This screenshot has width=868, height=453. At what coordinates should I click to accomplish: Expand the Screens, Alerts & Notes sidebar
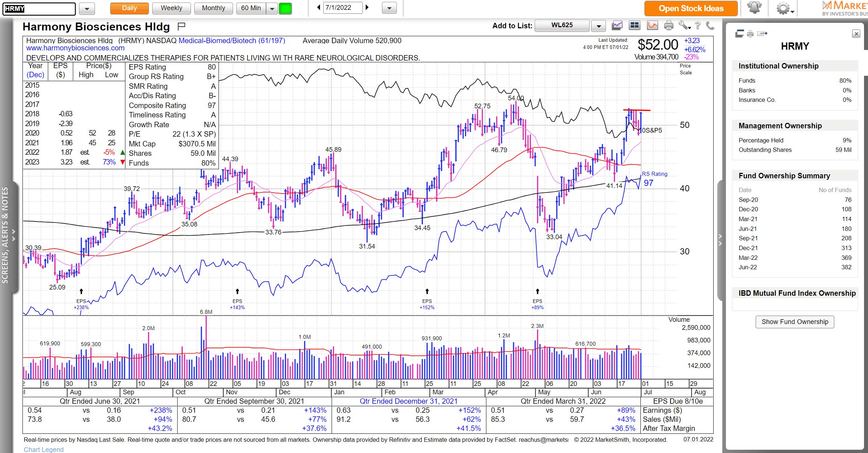[9, 236]
